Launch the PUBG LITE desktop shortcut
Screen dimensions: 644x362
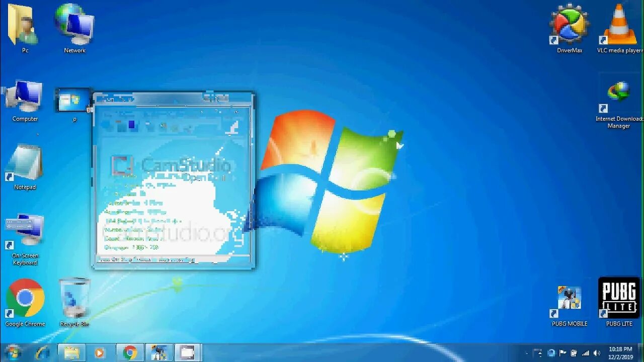pos(619,302)
